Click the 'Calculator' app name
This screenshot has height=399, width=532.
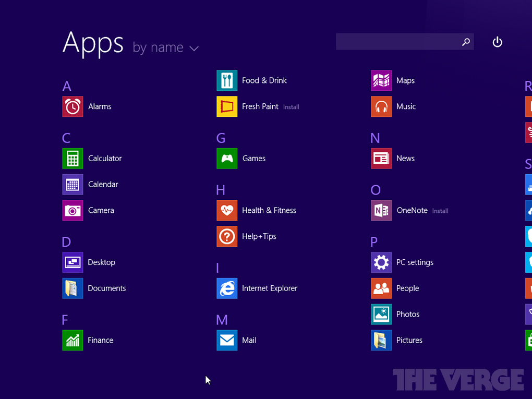pyautogui.click(x=105, y=159)
